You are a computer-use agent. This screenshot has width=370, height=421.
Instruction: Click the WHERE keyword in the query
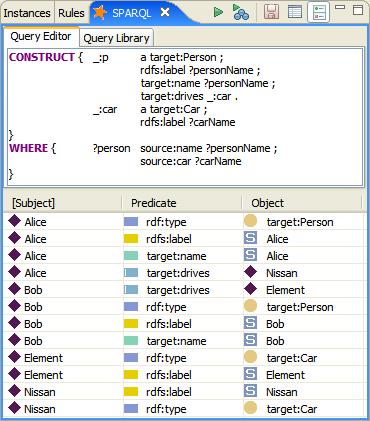pos(29,148)
